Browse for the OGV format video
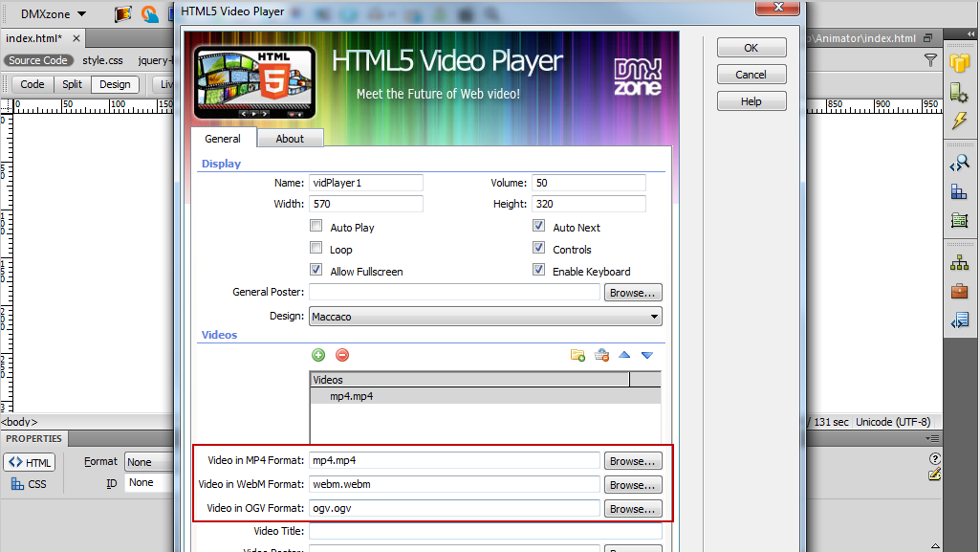The image size is (980, 552). point(633,509)
